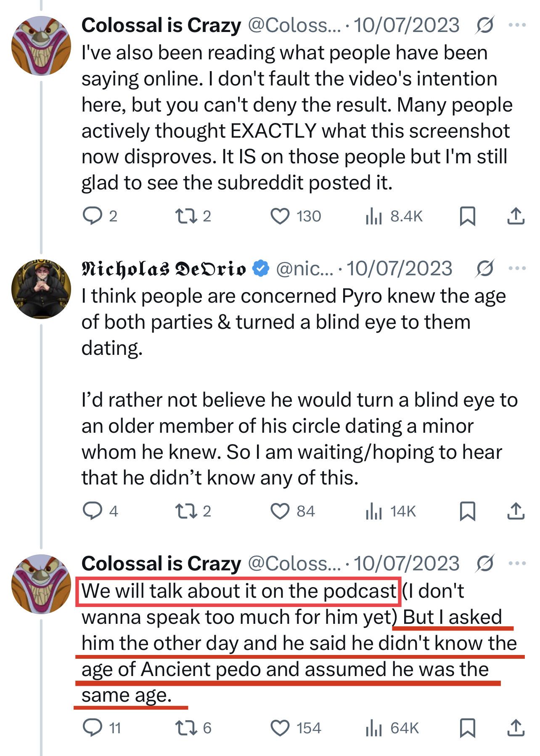The image size is (540, 756).
Task: Open Nicholas DeOrio's profile picture
Action: [41, 289]
